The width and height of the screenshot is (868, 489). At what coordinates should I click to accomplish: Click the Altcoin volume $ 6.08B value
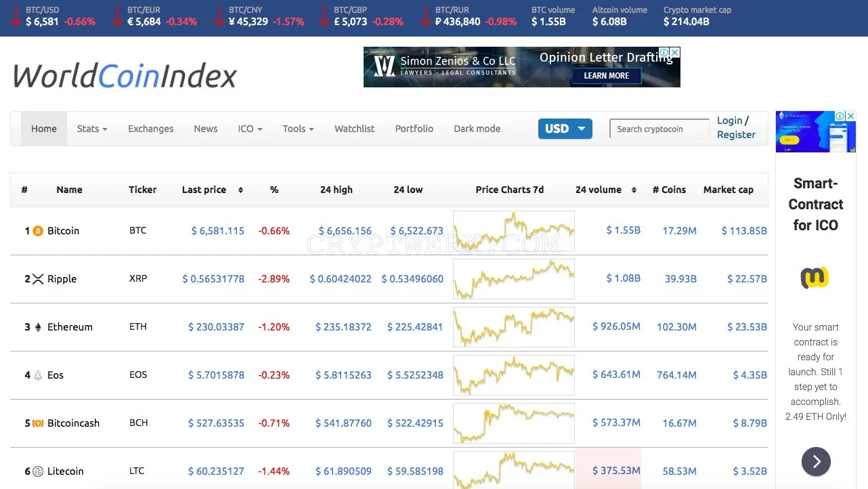[609, 22]
